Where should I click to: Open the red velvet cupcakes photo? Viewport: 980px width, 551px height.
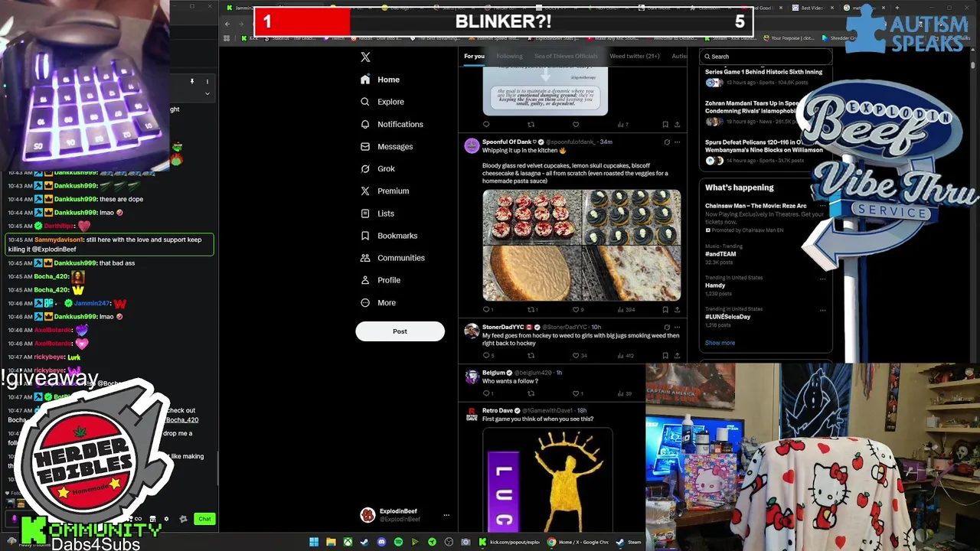531,217
